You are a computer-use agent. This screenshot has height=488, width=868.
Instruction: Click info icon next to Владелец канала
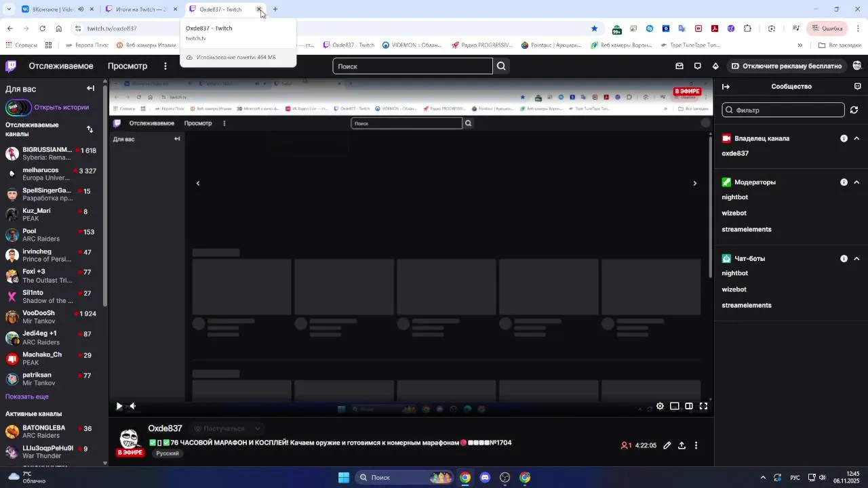[x=844, y=138]
